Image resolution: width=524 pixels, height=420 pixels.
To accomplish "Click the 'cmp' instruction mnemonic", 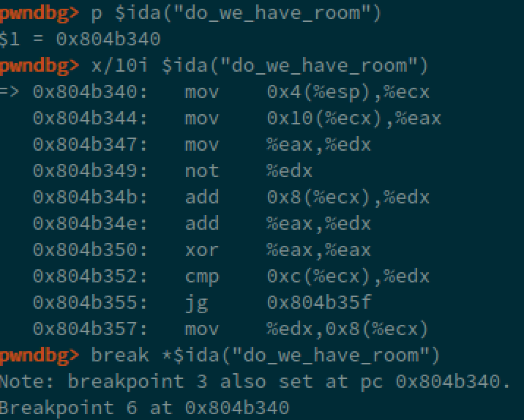I will point(201,276).
